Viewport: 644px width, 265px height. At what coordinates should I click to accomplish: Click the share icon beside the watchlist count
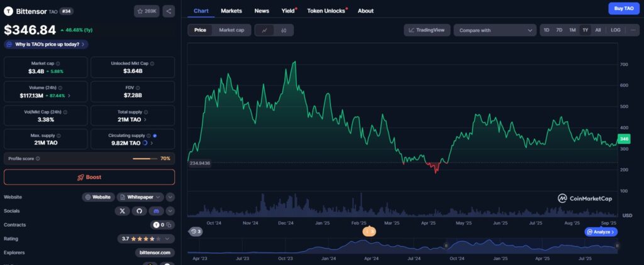pos(169,11)
